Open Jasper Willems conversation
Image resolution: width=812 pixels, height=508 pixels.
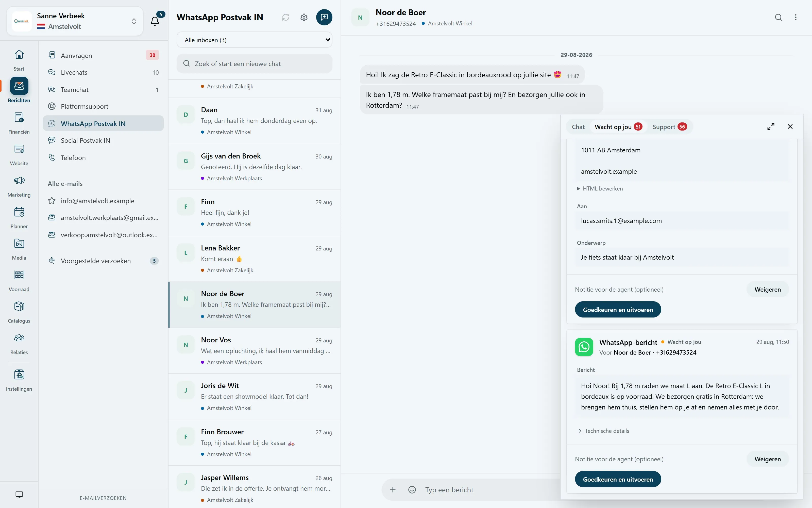click(x=254, y=487)
